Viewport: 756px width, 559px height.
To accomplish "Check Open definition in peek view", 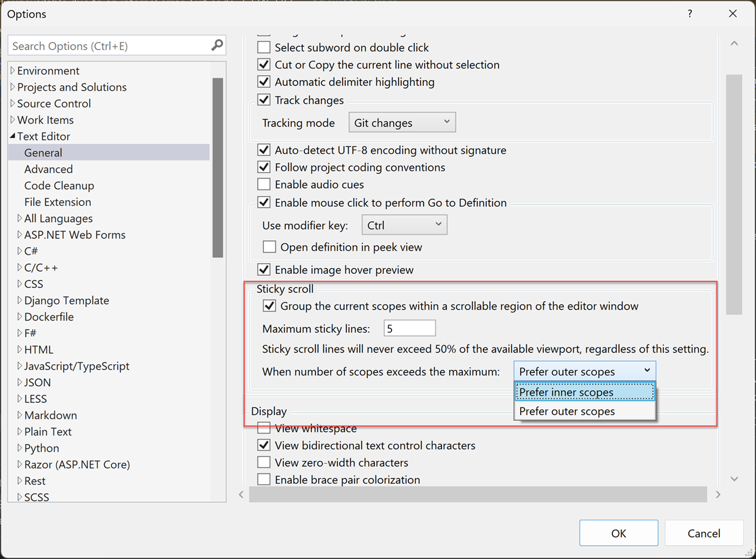I will 269,247.
